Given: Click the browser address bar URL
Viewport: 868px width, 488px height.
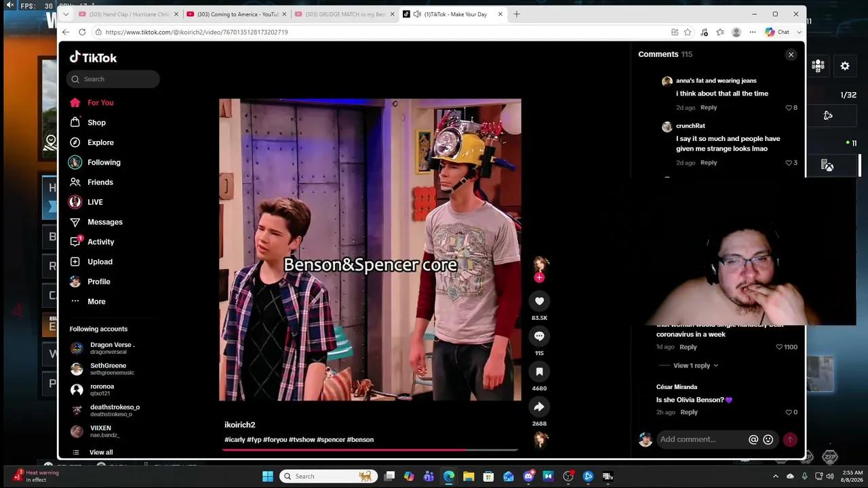Looking at the screenshot, I should click(197, 32).
